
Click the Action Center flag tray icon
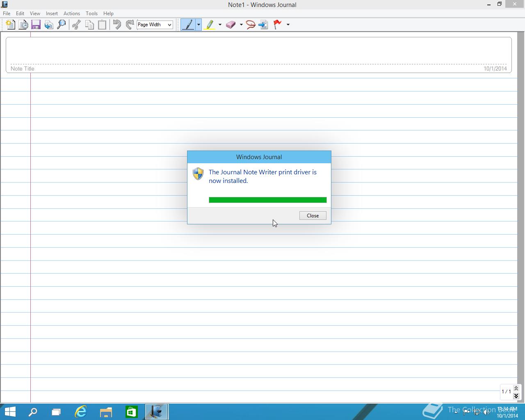466,412
